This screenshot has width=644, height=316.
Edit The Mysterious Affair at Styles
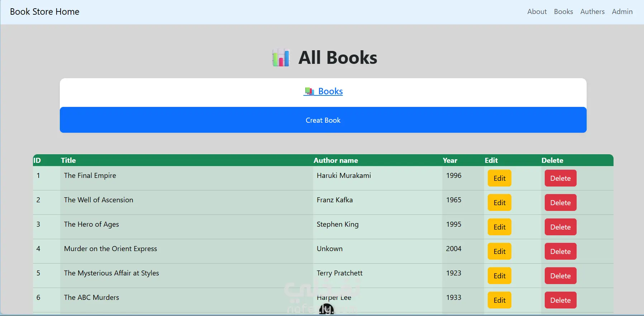(x=500, y=276)
